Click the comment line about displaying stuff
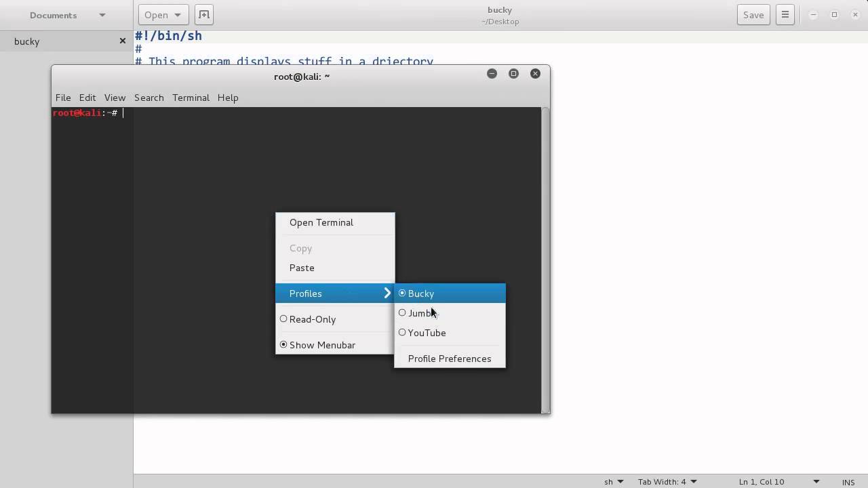 click(283, 61)
